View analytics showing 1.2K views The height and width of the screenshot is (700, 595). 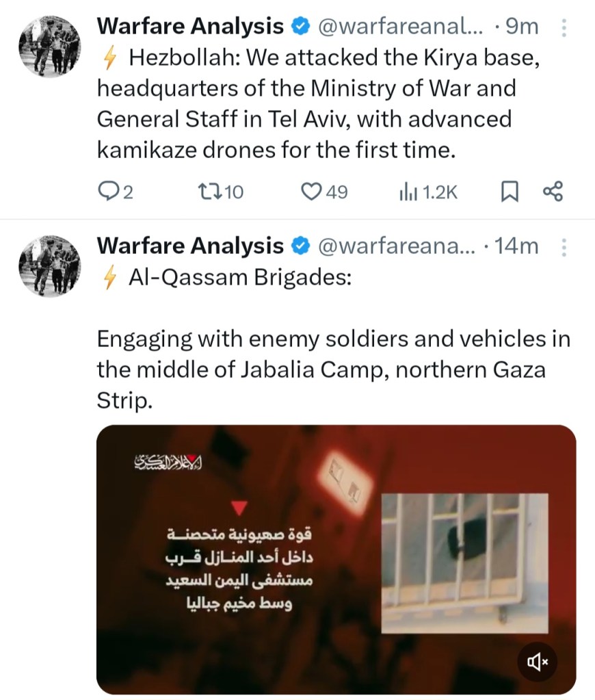coord(408,193)
